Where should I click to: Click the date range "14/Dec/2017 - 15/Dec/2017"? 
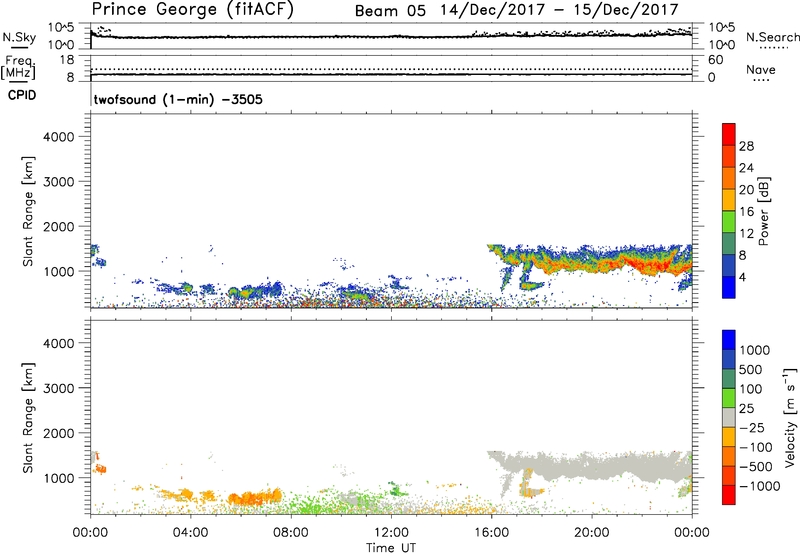(559, 10)
